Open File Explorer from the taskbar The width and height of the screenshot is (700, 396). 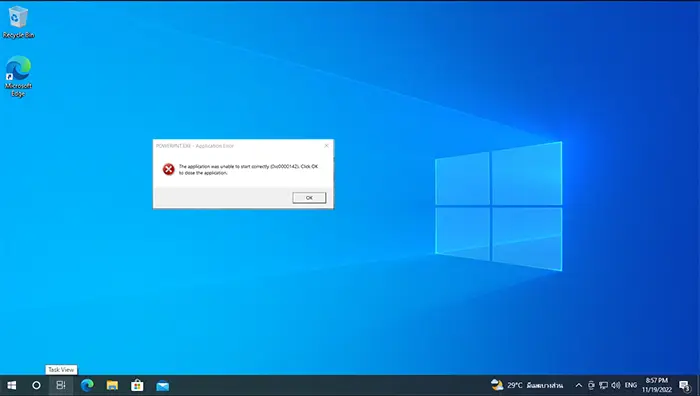(x=112, y=385)
